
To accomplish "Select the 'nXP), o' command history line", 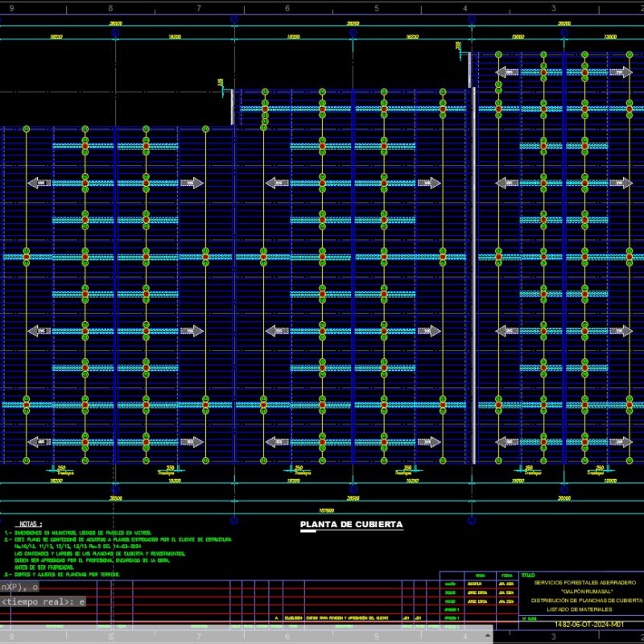I will pos(19,587).
